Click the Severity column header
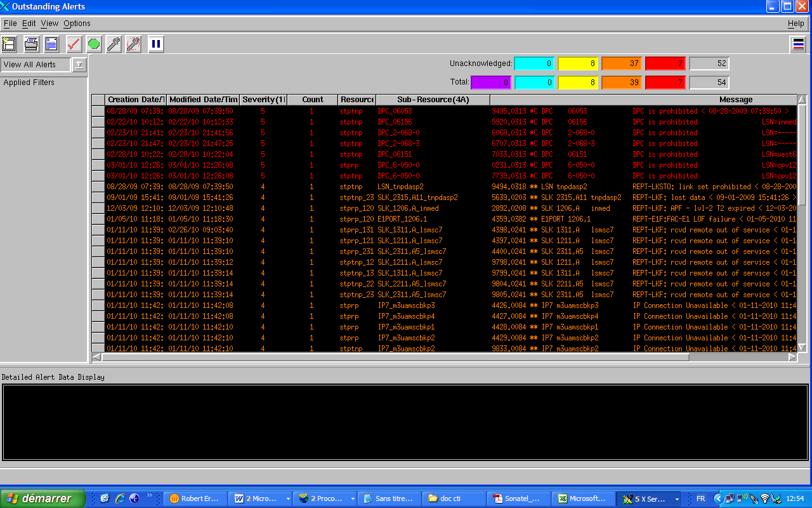Screen dimensions: 812x508 tap(263, 100)
